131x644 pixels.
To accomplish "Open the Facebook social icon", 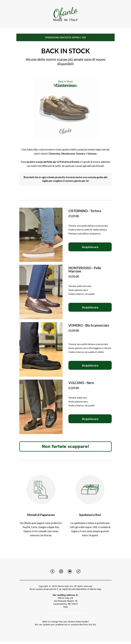I will pos(52,571).
